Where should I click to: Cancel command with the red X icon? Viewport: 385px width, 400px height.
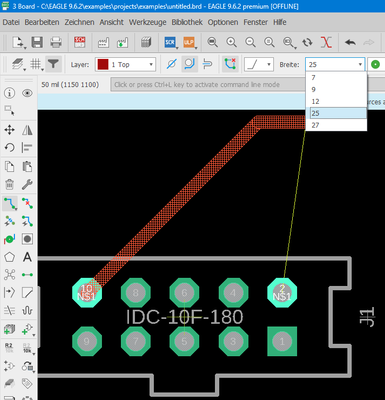click(x=326, y=42)
